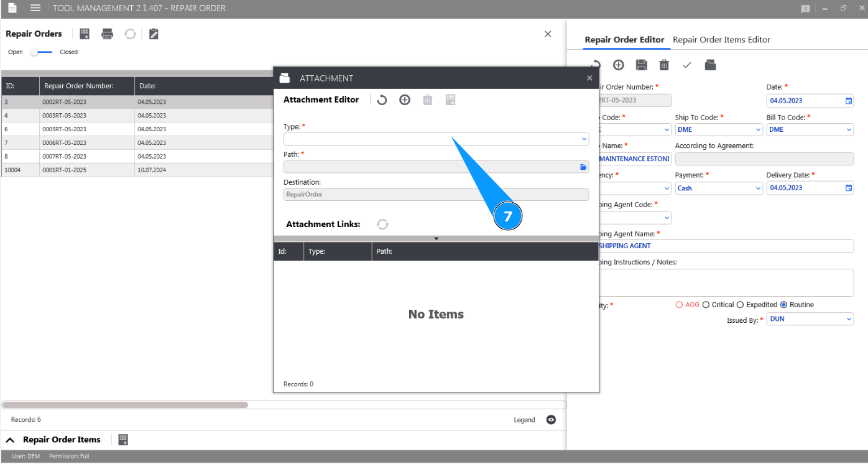Select the Routine priority radio button

point(783,305)
